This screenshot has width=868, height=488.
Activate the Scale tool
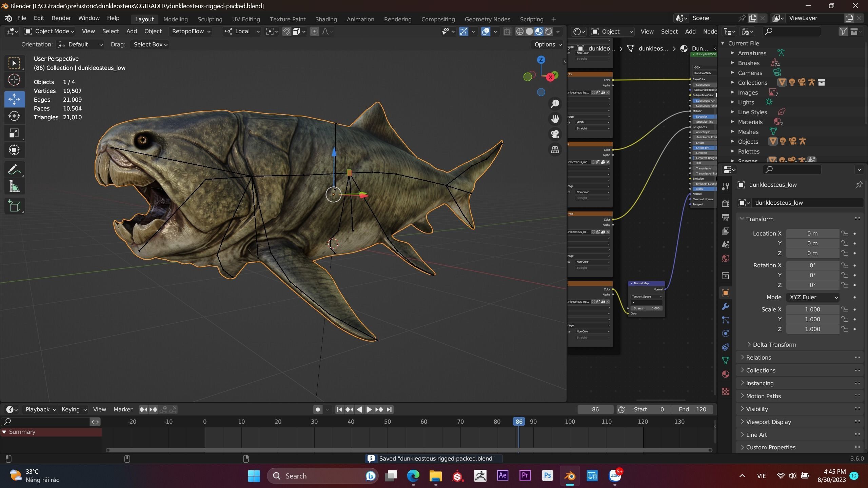14,133
